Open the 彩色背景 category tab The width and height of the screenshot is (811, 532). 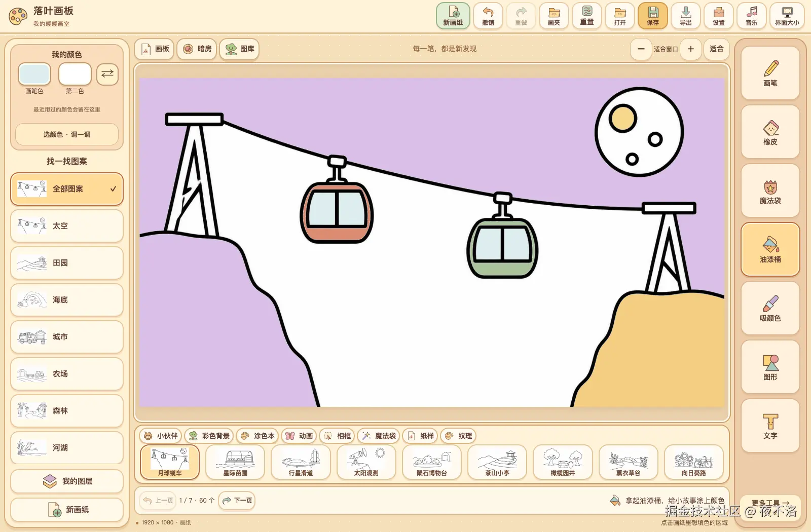[x=209, y=436]
